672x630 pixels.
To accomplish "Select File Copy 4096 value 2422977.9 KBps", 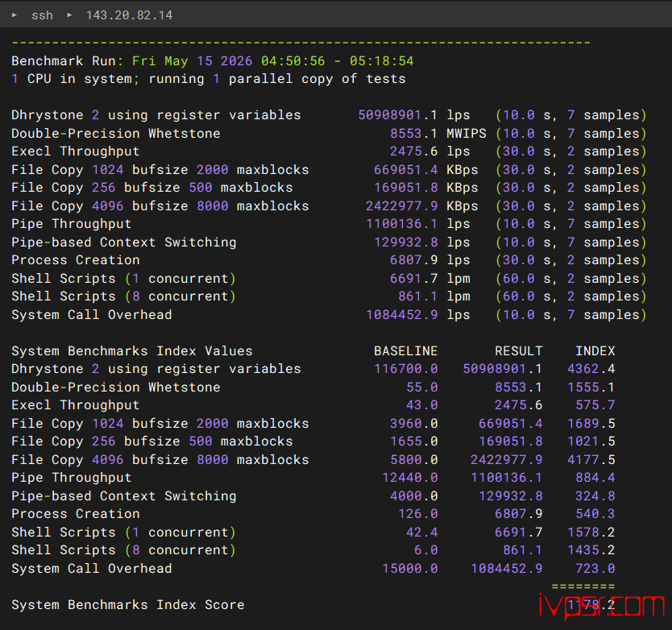I will point(421,206).
